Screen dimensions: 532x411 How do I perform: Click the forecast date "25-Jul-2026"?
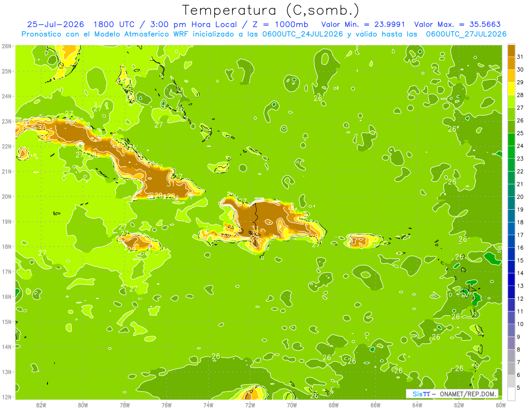pyautogui.click(x=55, y=24)
